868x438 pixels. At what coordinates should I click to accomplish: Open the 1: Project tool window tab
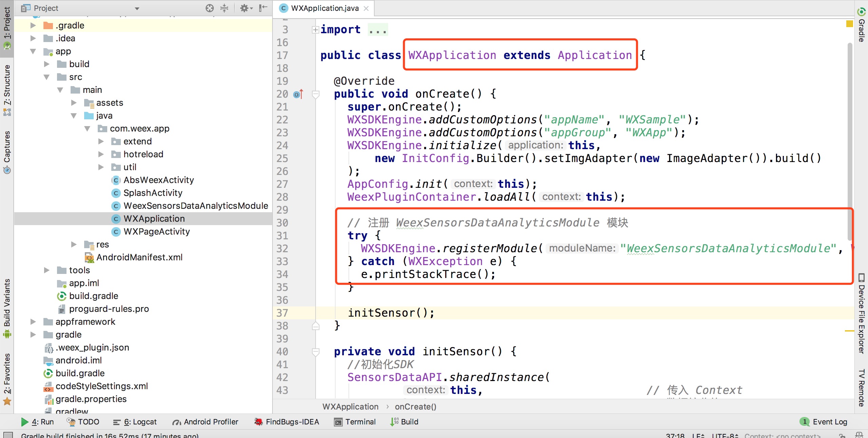pyautogui.click(x=7, y=28)
